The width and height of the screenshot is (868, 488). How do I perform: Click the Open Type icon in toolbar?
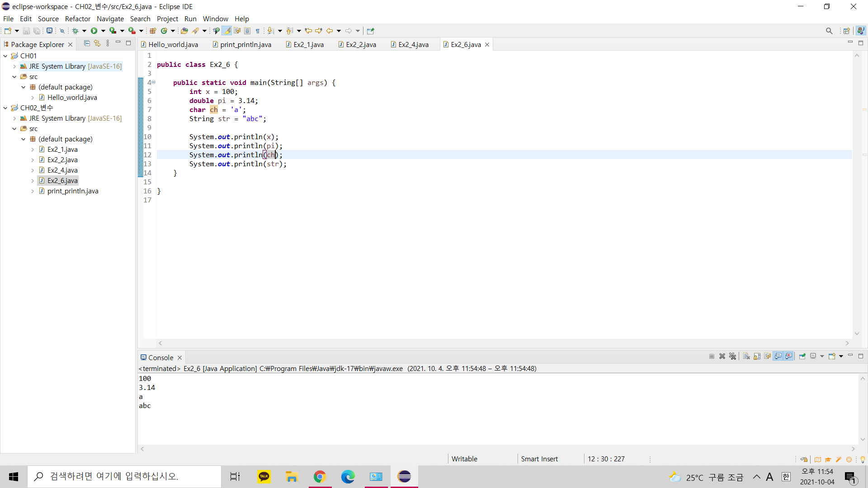[x=184, y=31]
